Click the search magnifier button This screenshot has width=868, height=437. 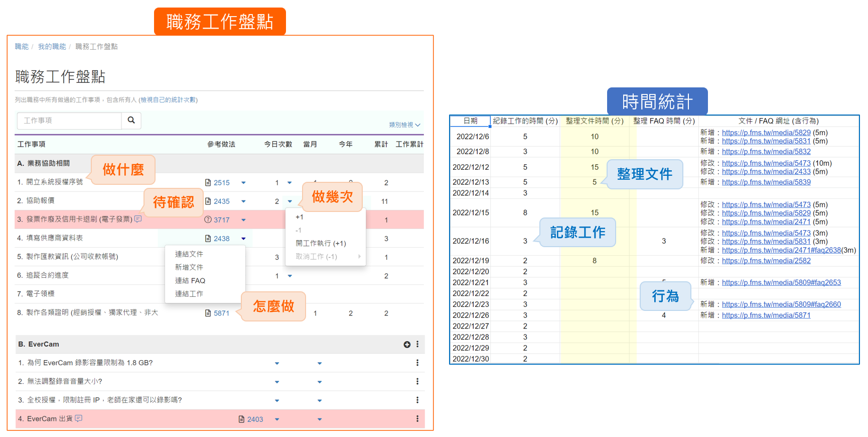131,121
